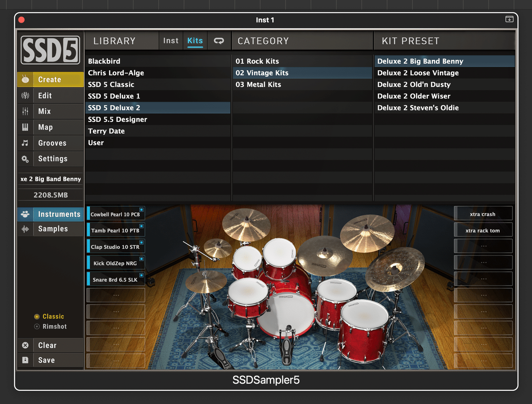
Task: Select the SSD 5.5 Designer library
Action: click(158, 119)
